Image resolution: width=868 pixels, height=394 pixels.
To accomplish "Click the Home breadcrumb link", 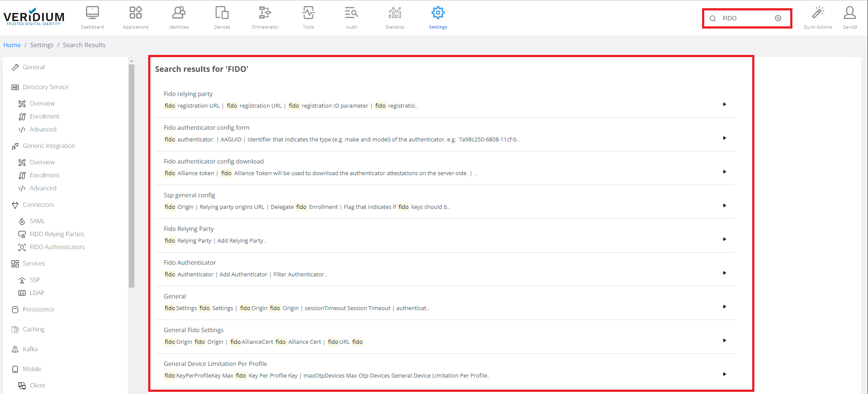I will [x=12, y=45].
